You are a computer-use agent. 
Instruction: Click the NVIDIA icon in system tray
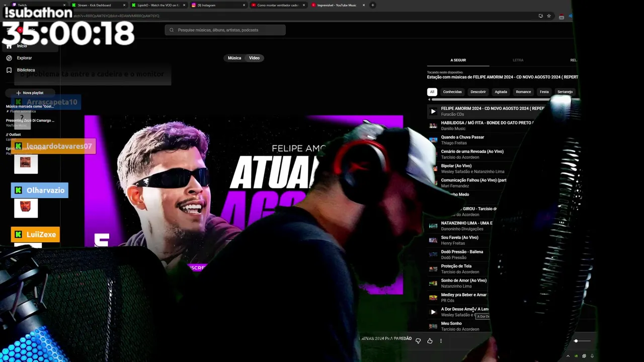[576, 356]
